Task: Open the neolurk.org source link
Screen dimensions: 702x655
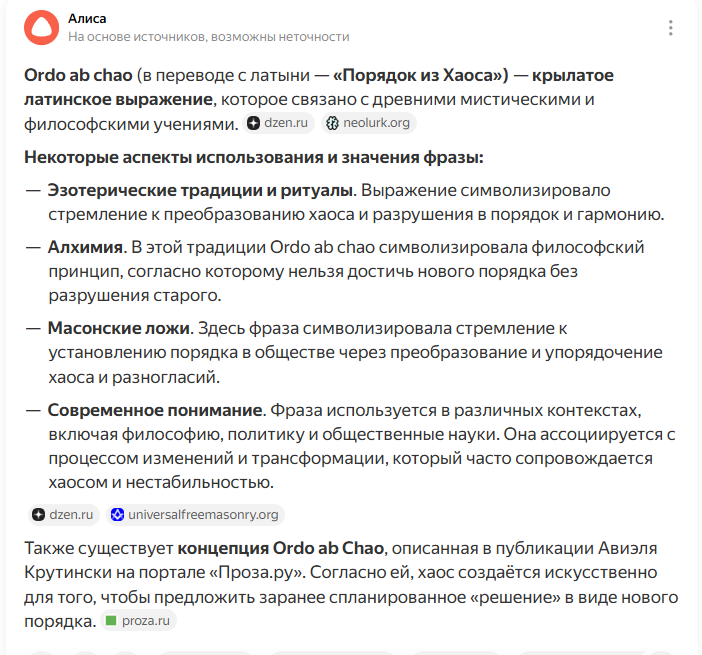Action: pyautogui.click(x=369, y=123)
